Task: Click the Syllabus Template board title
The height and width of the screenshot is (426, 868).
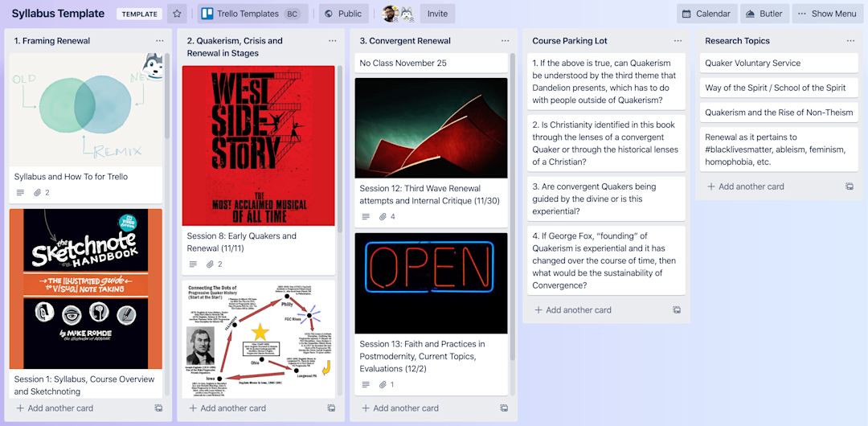Action: pyautogui.click(x=58, y=14)
